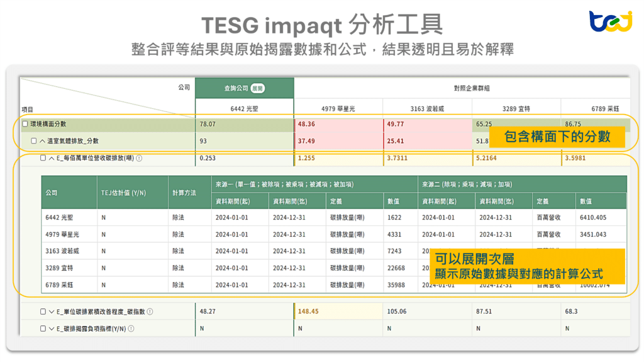Select the 查詢公司 column header
Viewport: 644px width, 362px height.
tap(245, 88)
